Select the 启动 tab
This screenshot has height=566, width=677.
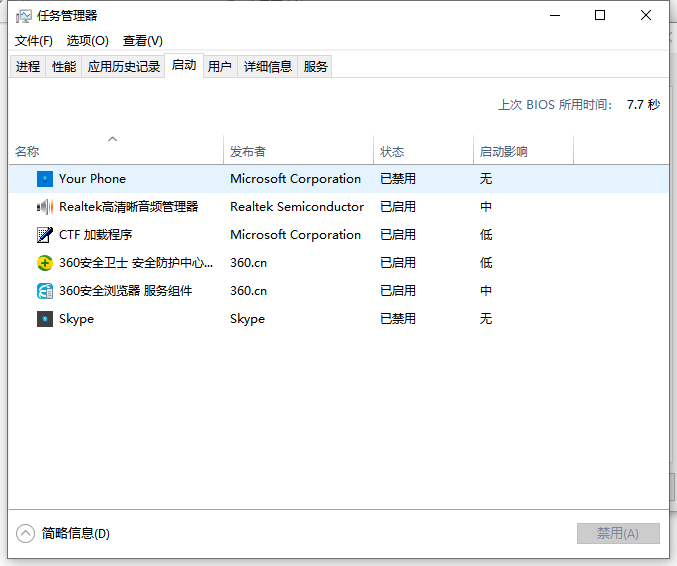pos(184,65)
